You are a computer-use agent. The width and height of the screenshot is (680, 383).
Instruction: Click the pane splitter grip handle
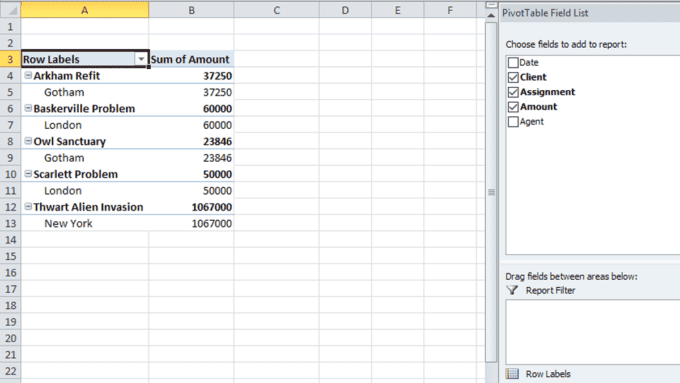491,192
